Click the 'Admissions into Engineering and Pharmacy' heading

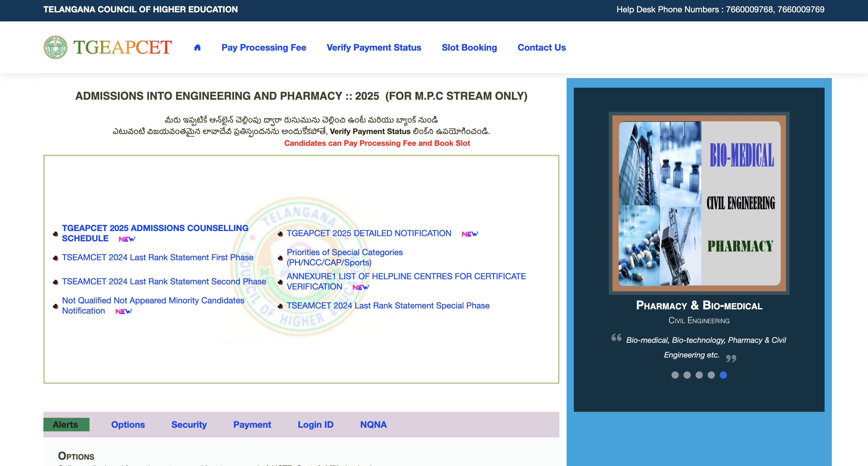301,96
